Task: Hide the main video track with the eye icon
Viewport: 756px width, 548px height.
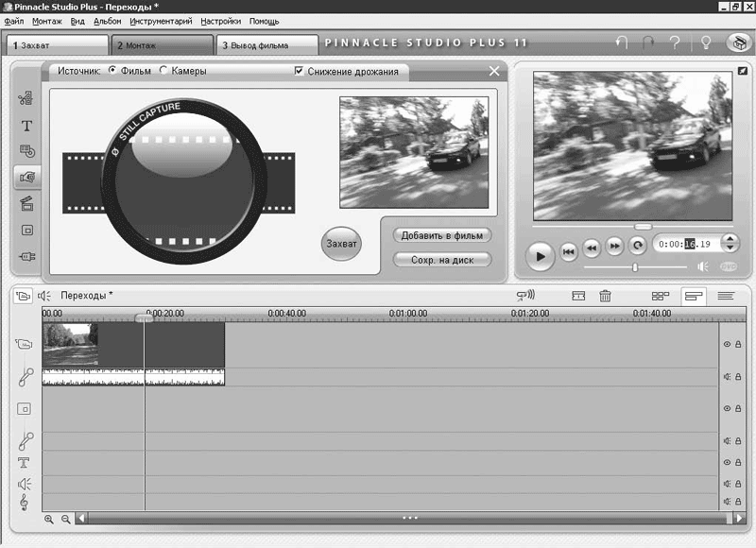Action: [x=727, y=345]
